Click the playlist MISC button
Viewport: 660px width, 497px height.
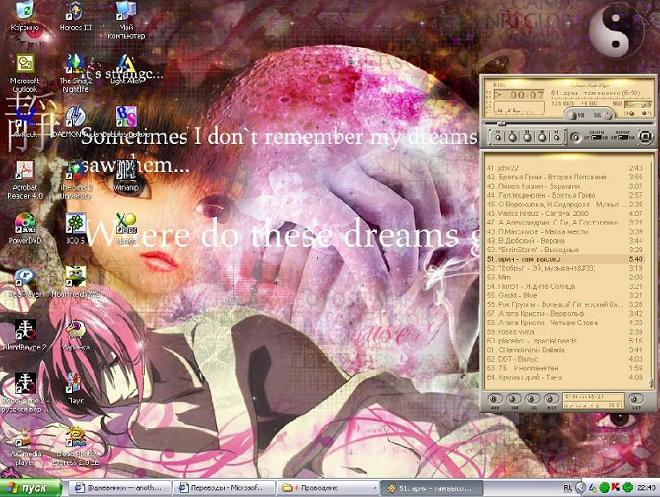click(551, 399)
